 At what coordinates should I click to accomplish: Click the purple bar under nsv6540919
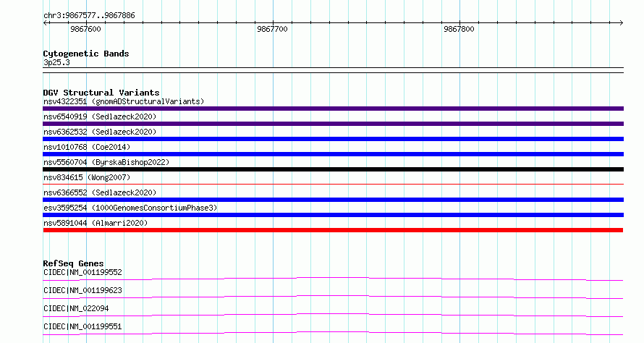(x=333, y=124)
